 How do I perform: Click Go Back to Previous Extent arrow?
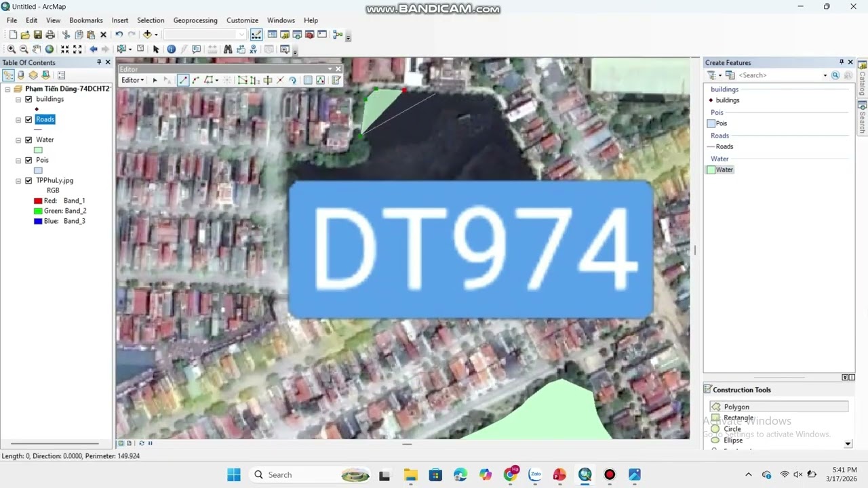(x=94, y=49)
